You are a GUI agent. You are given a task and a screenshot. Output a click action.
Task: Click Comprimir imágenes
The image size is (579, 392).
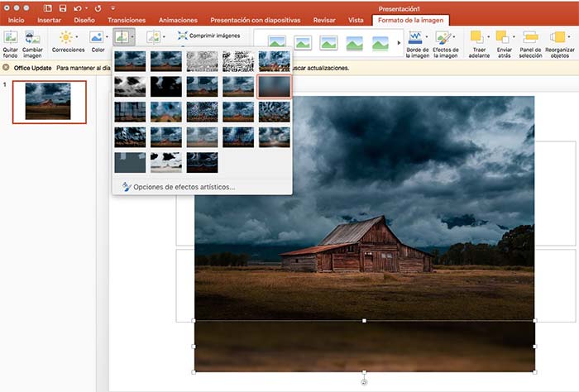point(208,36)
